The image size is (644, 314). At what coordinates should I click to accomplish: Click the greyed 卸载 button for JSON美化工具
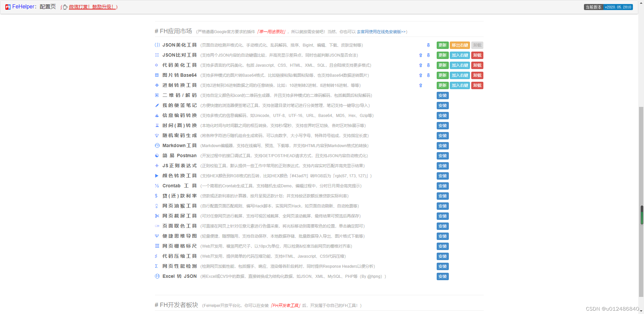[477, 45]
